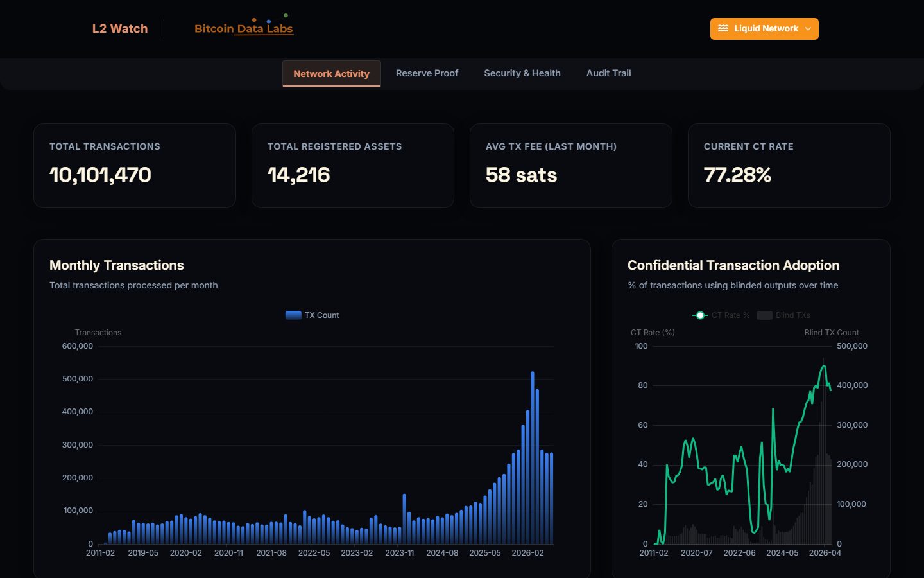Switch to the Network Activity tab
Screen dimensions: 924x578
tap(331, 74)
